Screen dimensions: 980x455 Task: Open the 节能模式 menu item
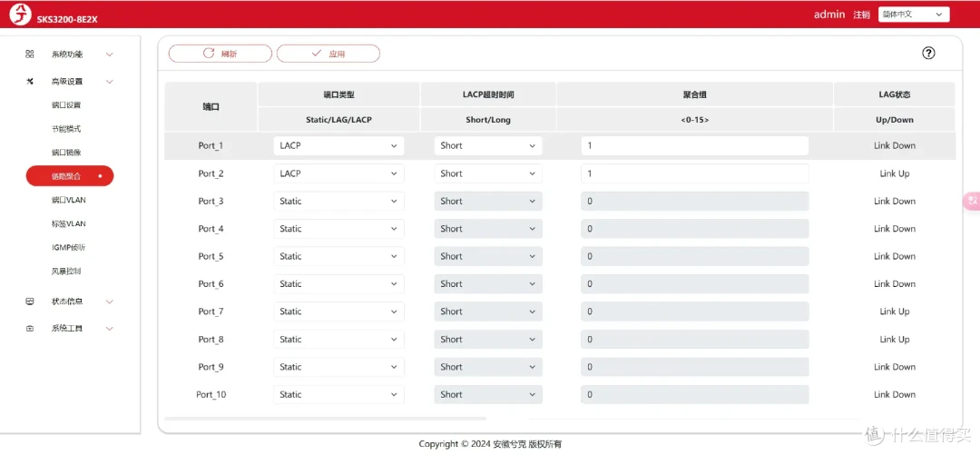coord(66,129)
